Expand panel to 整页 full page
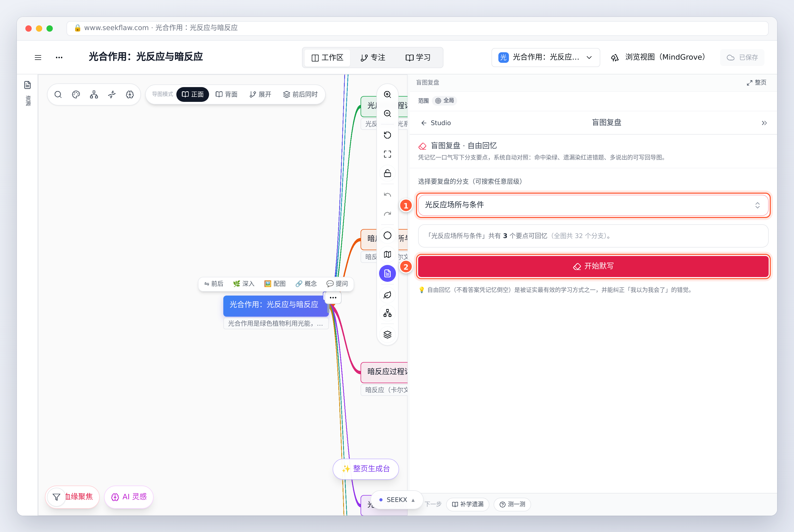 (x=756, y=82)
